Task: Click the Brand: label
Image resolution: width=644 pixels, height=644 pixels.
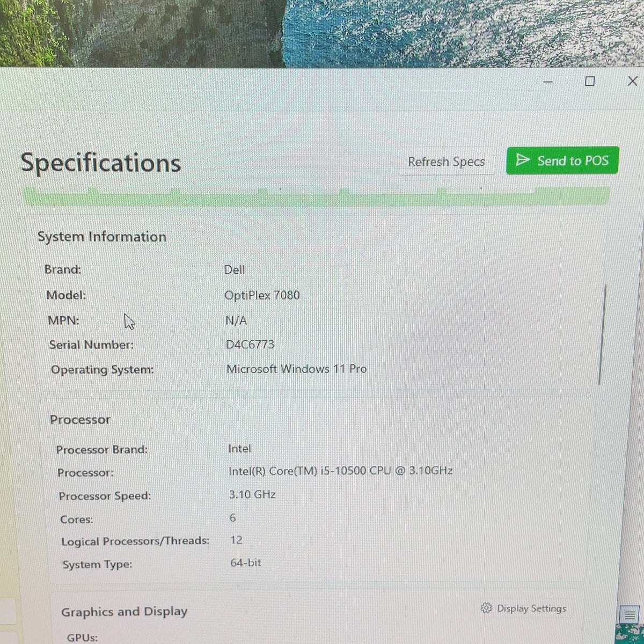Action: click(x=63, y=269)
